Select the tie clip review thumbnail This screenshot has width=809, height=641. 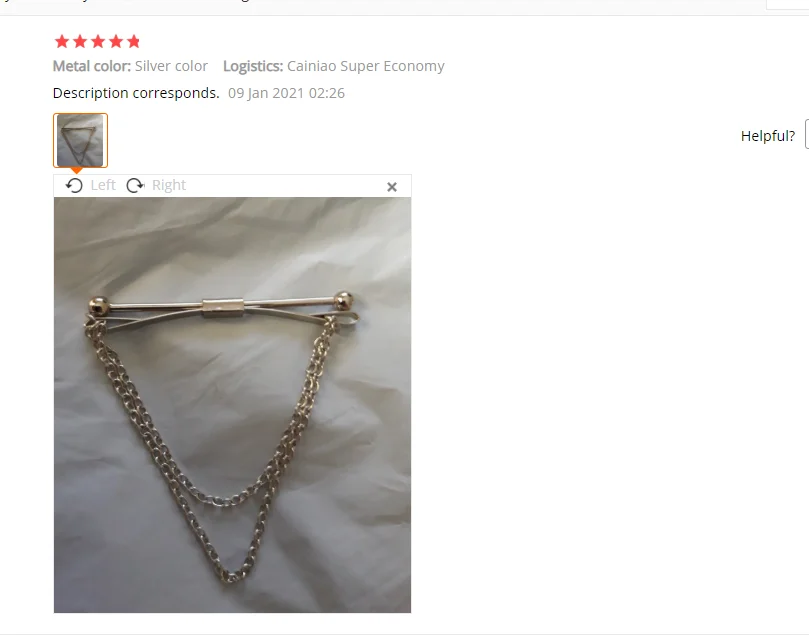[x=80, y=140]
